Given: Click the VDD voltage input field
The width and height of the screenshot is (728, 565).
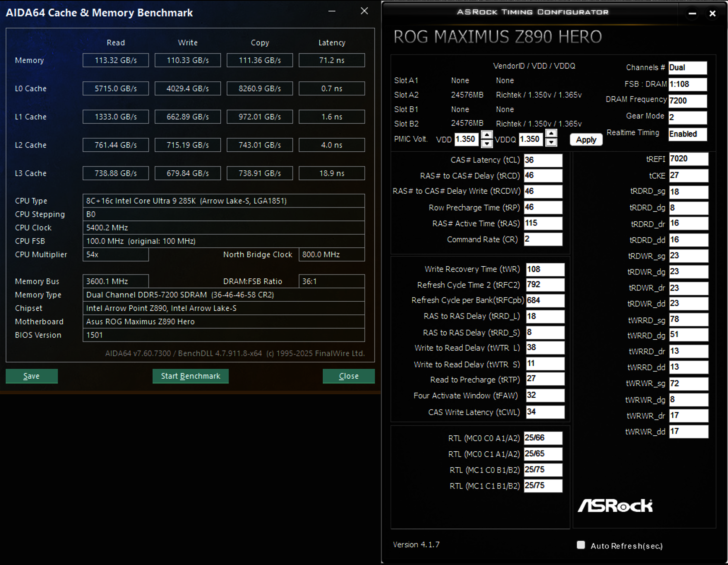Looking at the screenshot, I should (467, 139).
